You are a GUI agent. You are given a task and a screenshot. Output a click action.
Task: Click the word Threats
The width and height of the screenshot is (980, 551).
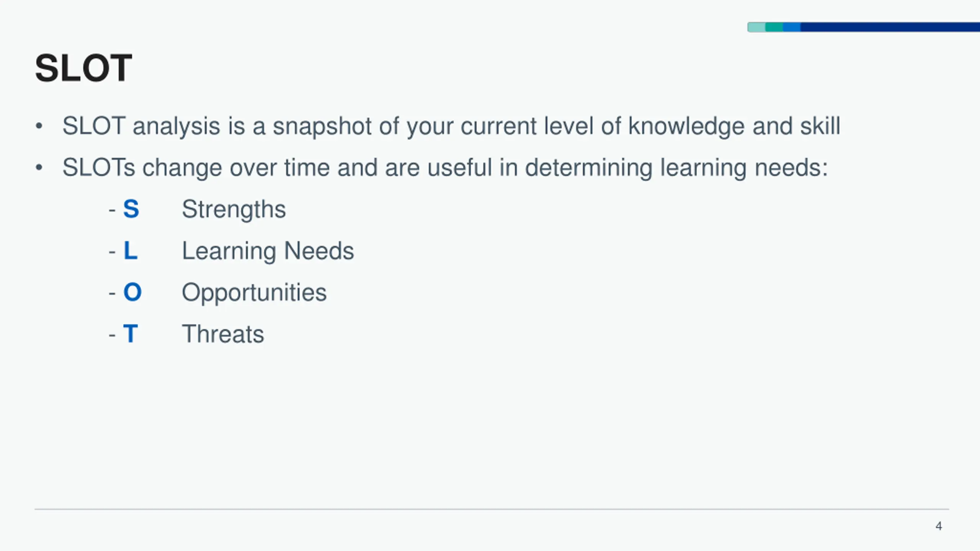[x=223, y=334]
